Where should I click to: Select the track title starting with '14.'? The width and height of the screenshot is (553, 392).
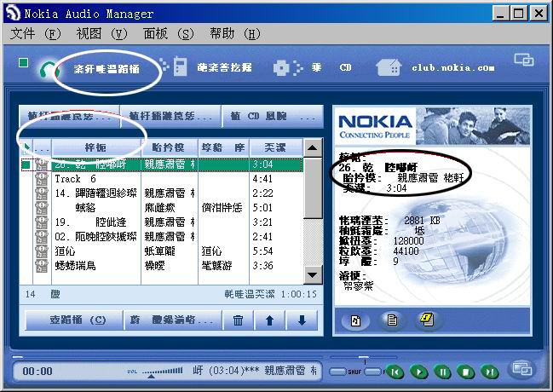point(95,193)
